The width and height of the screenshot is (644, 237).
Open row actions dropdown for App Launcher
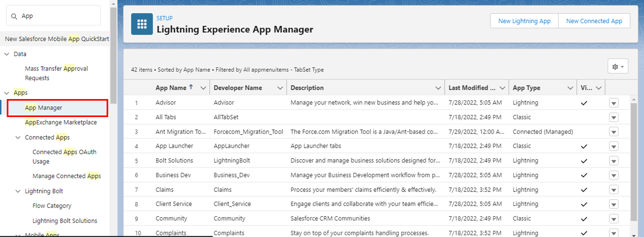point(614,146)
